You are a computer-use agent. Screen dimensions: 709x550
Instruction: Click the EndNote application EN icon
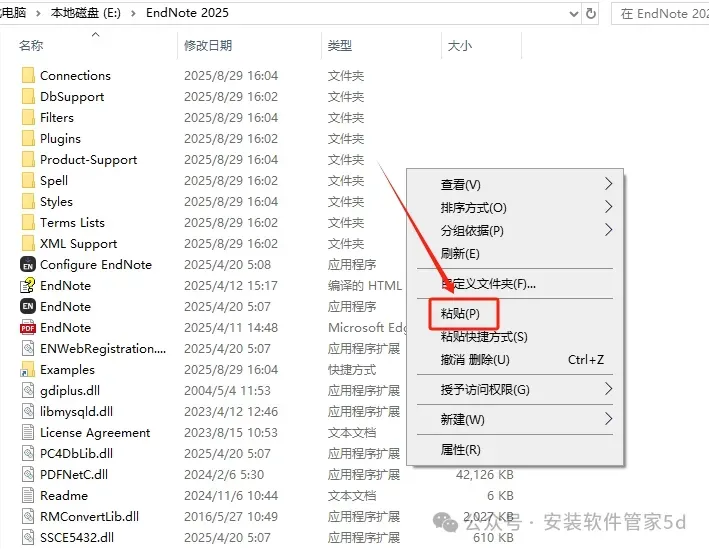coord(28,306)
